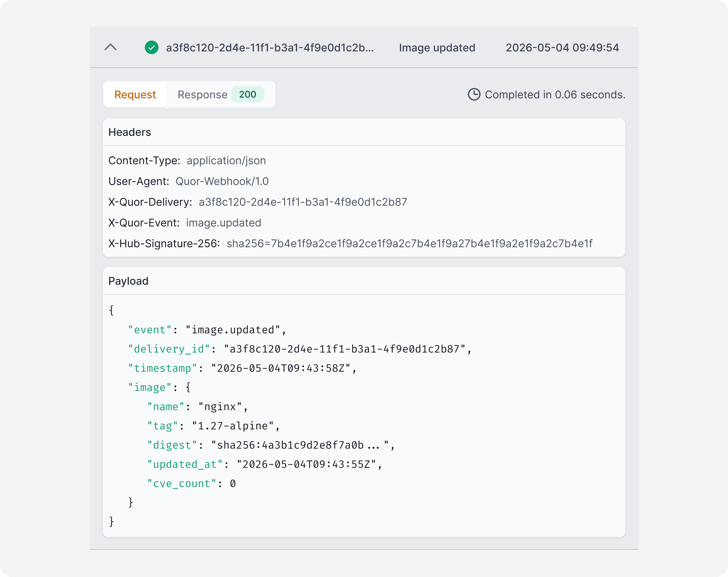Click the "updated_at" key in payload
Image resolution: width=728 pixels, height=577 pixels.
coord(185,464)
